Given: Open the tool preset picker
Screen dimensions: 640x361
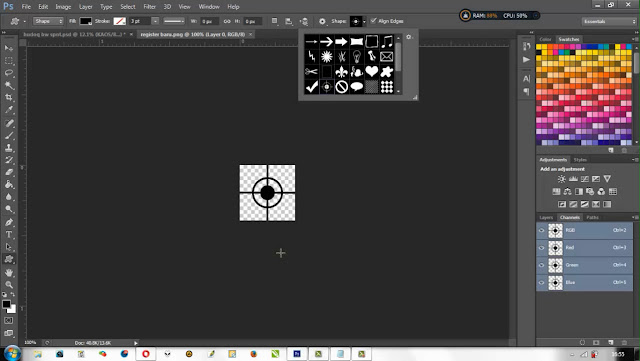Looking at the screenshot, I should [17, 21].
